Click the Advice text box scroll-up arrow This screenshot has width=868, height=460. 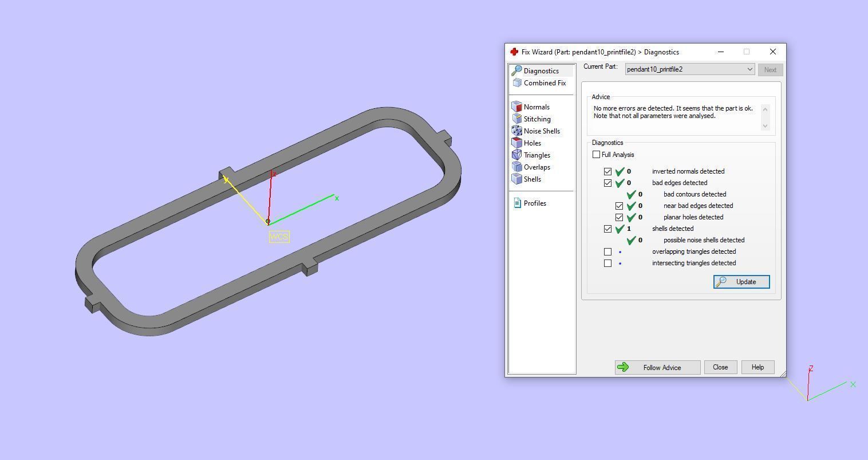(x=765, y=108)
